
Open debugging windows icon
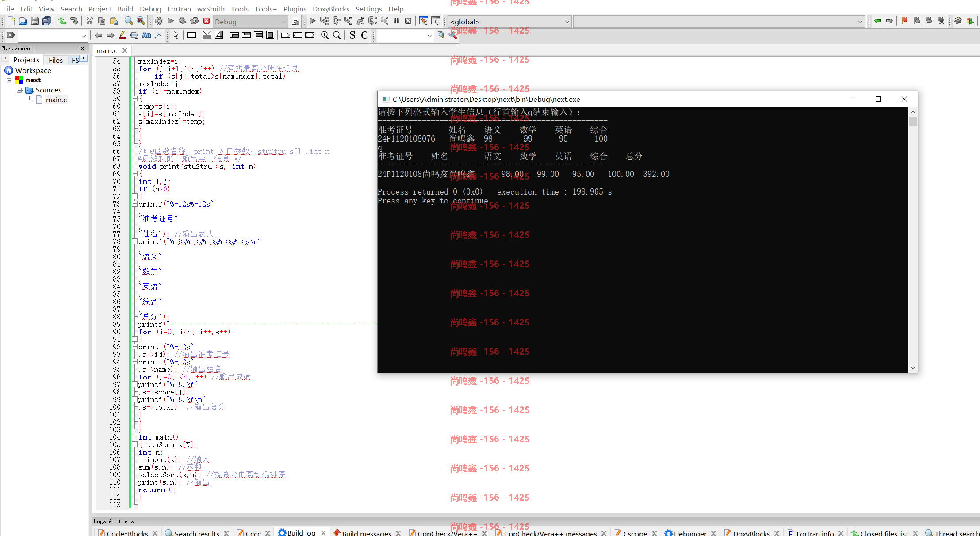(423, 21)
